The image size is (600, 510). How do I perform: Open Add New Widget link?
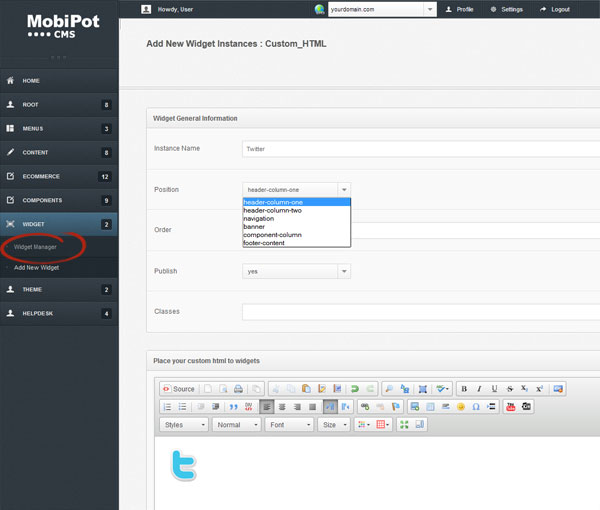click(x=36, y=267)
